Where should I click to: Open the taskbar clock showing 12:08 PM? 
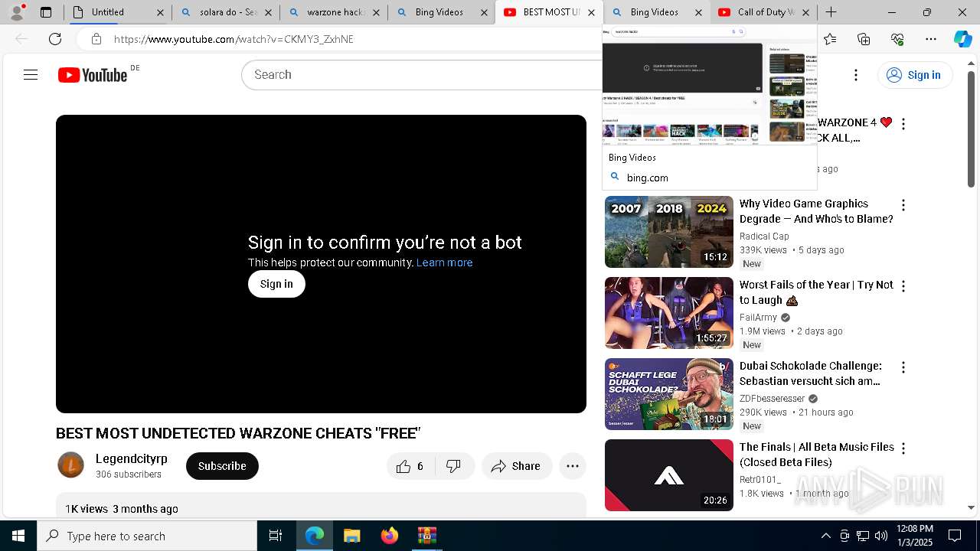914,536
